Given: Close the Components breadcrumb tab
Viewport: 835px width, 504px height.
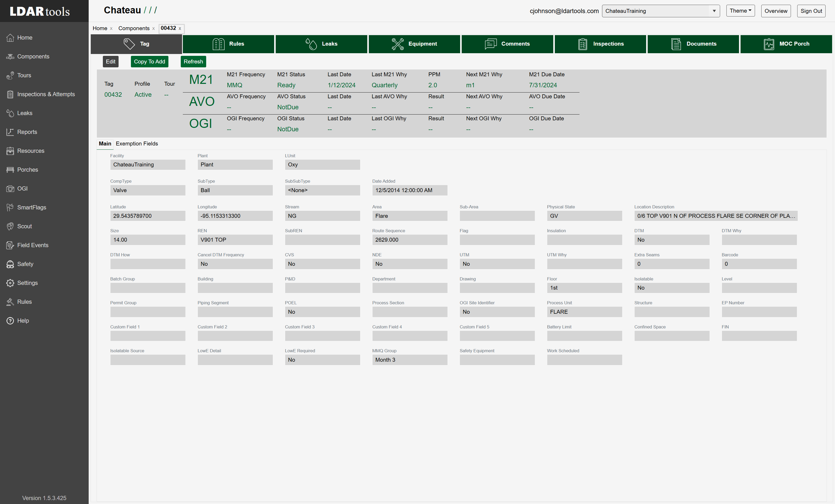Looking at the screenshot, I should pos(153,28).
